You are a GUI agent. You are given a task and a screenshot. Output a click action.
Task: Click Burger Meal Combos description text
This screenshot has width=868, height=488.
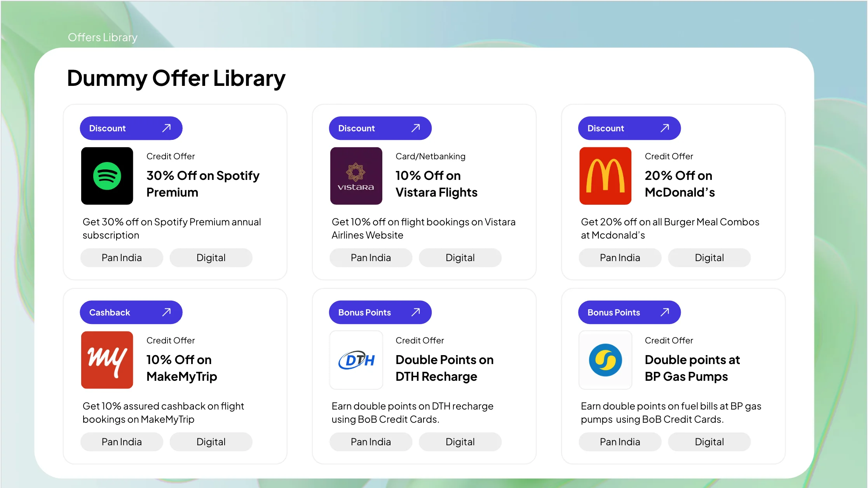click(x=670, y=228)
